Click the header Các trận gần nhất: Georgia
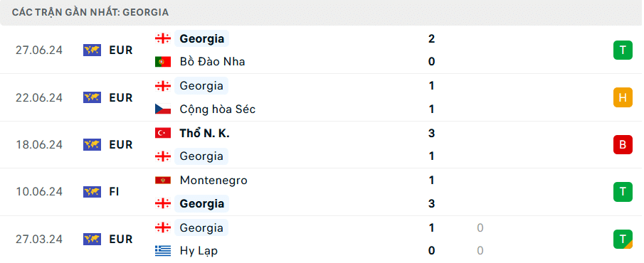 (90, 12)
